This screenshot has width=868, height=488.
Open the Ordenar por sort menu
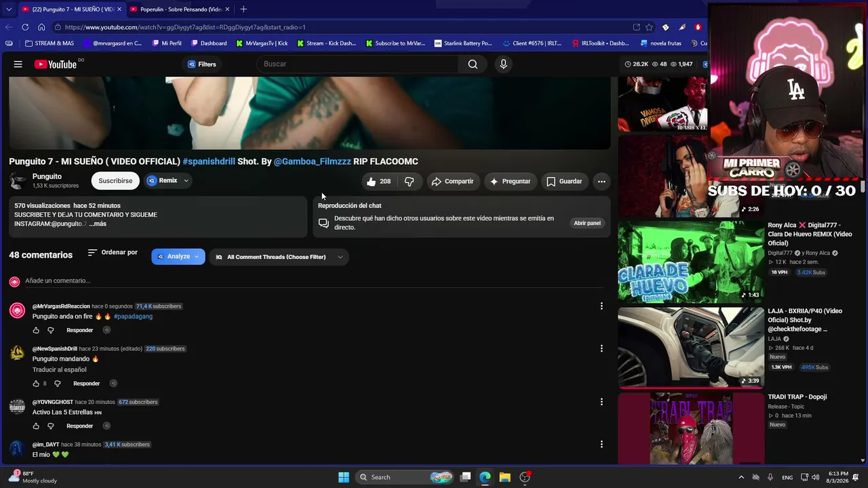click(113, 253)
